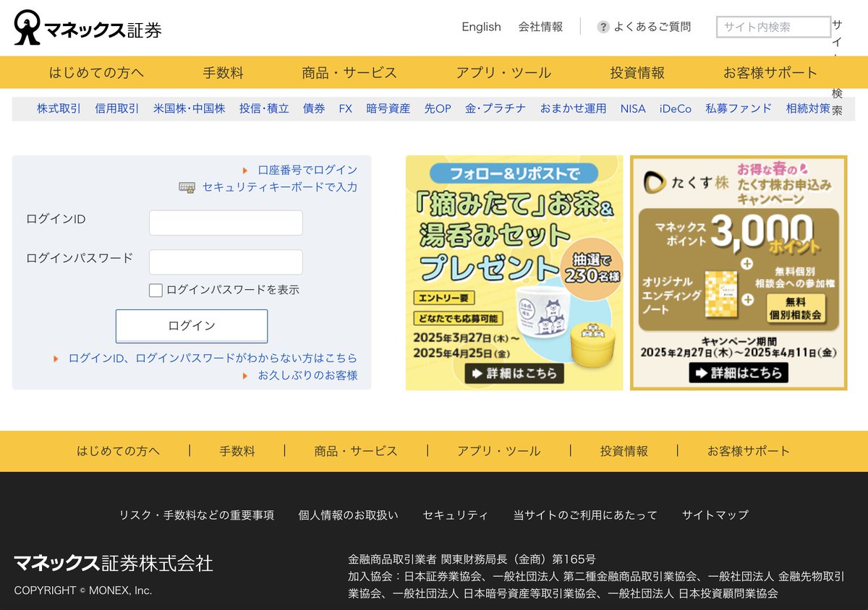Click footer 手数料 link
Viewport: 868px width, 610px height.
click(x=237, y=451)
